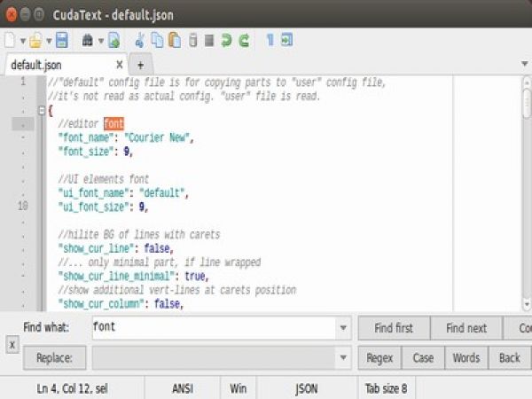Click the Save file floppy icon
532x399 pixels.
tap(62, 40)
